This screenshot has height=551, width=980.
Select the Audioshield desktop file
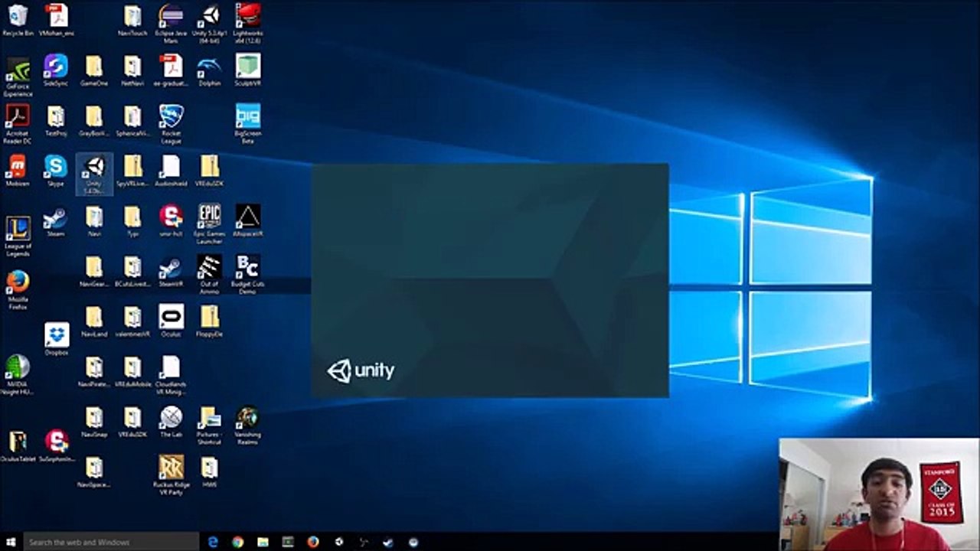(171, 171)
